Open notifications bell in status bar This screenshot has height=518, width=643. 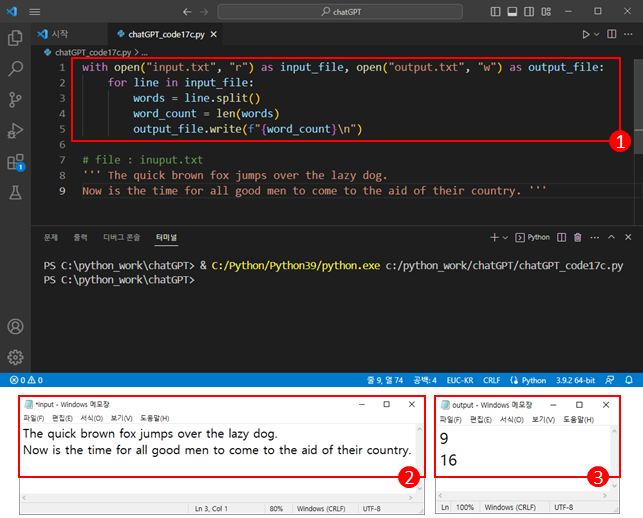point(629,380)
